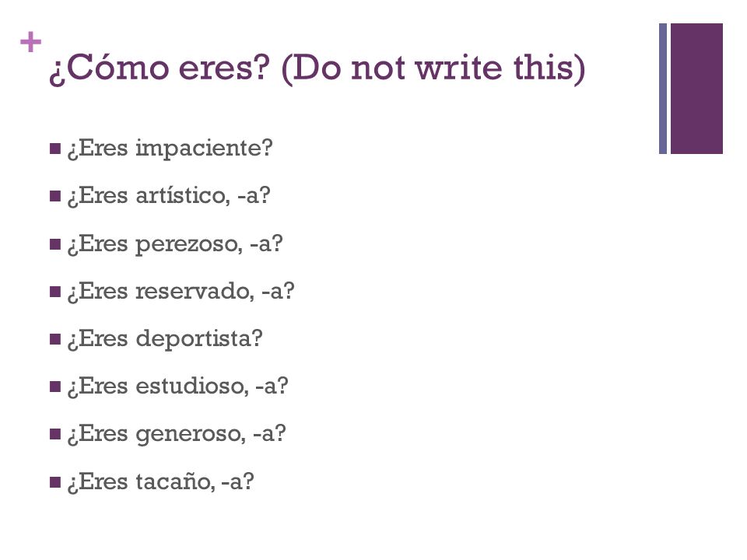Click the line ¿Eres generoso, -a?
Viewport: 747px width, 560px height.
pyautogui.click(x=177, y=434)
